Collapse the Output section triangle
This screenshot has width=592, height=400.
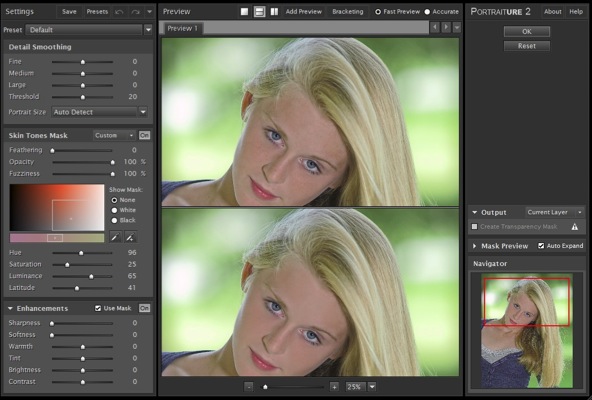pyautogui.click(x=475, y=212)
